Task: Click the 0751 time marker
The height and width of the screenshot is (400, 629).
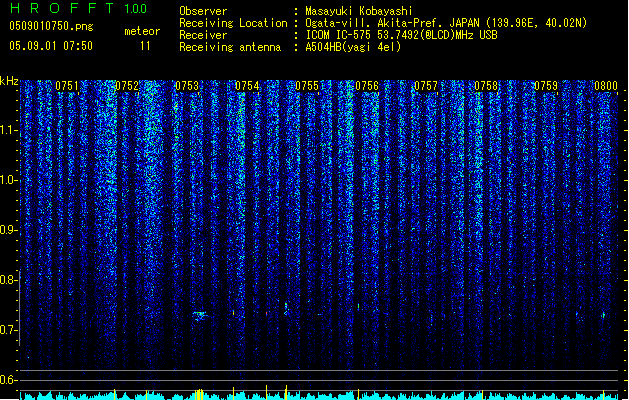Action: [x=67, y=86]
